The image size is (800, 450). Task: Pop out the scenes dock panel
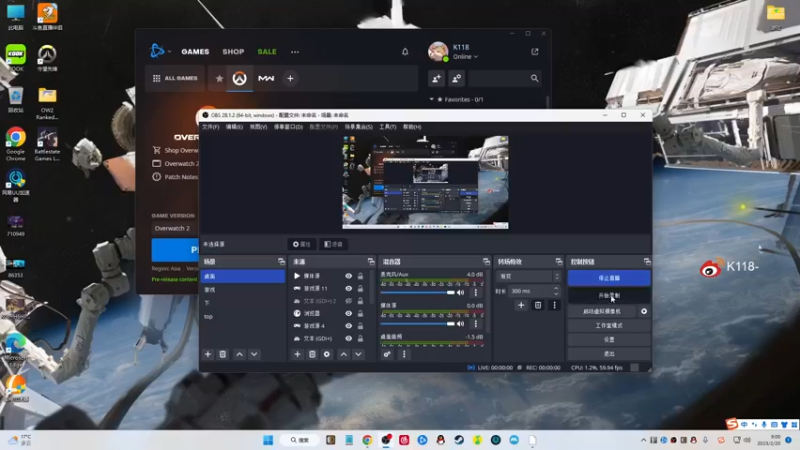(x=281, y=261)
